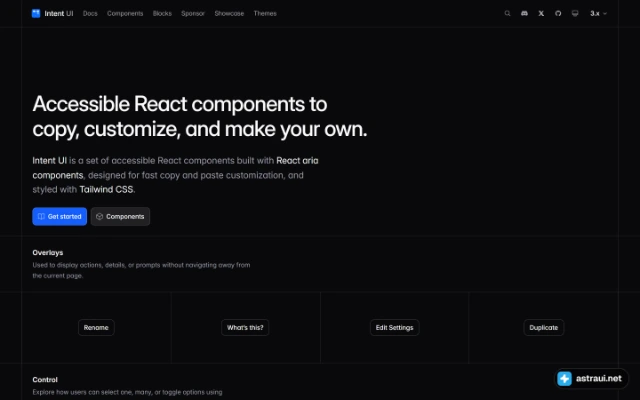Click the Overlays section heading
The width and height of the screenshot is (640, 400).
coord(48,253)
